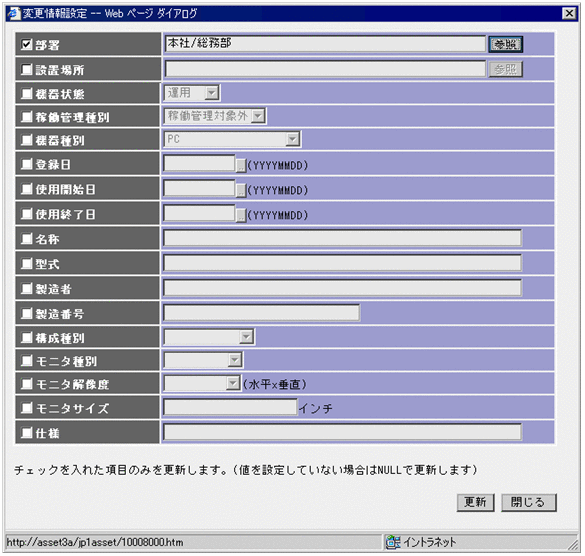Click 参照 button next to 部署 field
The width and height of the screenshot is (585, 556).
click(506, 44)
